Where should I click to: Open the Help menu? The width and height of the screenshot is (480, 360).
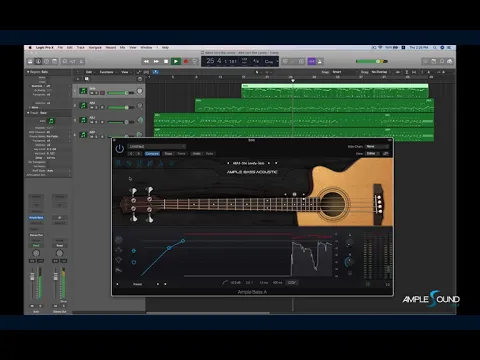[165, 48]
